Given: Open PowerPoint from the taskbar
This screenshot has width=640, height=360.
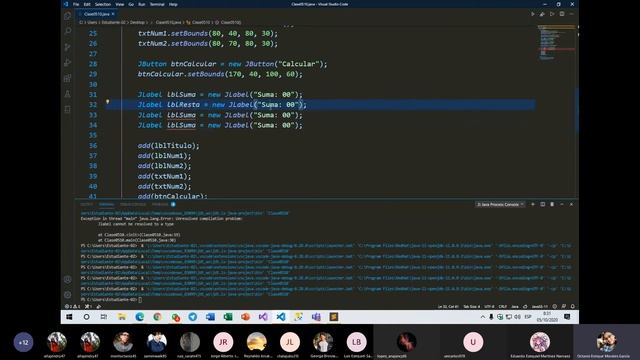Looking at the screenshot, I should point(245,317).
